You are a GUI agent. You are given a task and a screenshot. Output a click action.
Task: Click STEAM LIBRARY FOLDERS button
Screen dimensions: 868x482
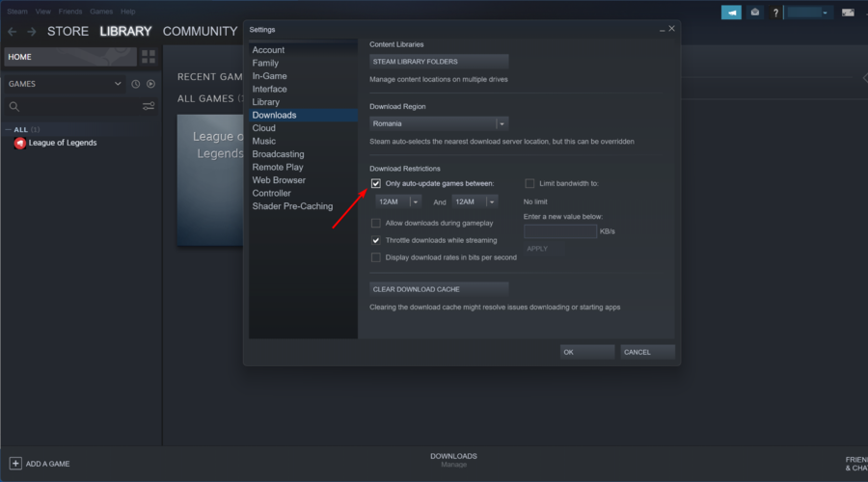pyautogui.click(x=439, y=62)
